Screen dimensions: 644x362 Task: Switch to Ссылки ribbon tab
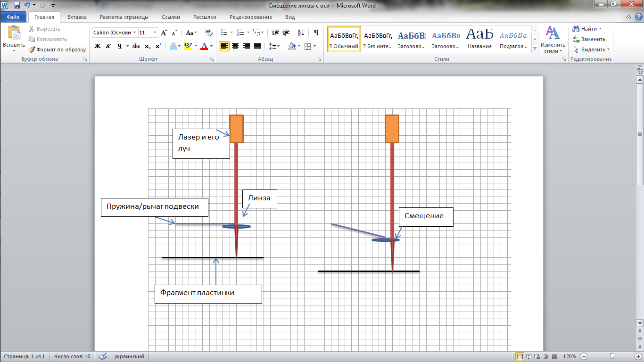pos(171,17)
